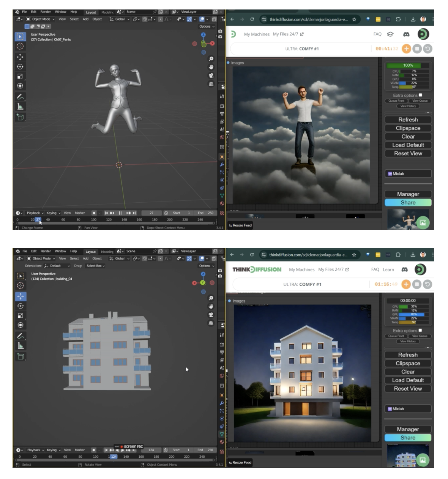Activate the Rotate tool
448x479 pixels.
click(20, 66)
